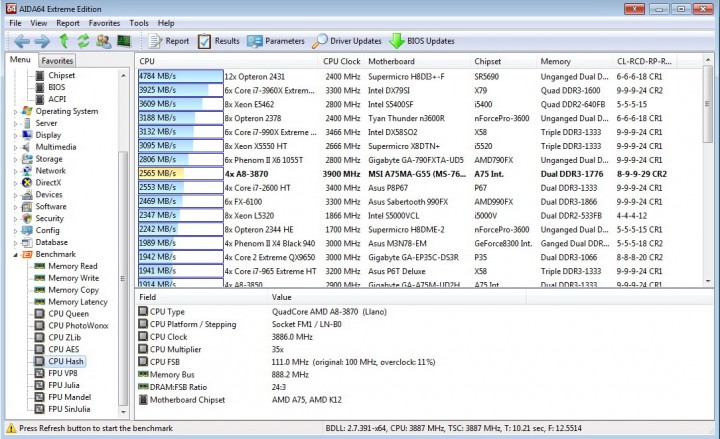720x439 pixels.
Task: Expand the DirectX node
Action: (x=15, y=183)
